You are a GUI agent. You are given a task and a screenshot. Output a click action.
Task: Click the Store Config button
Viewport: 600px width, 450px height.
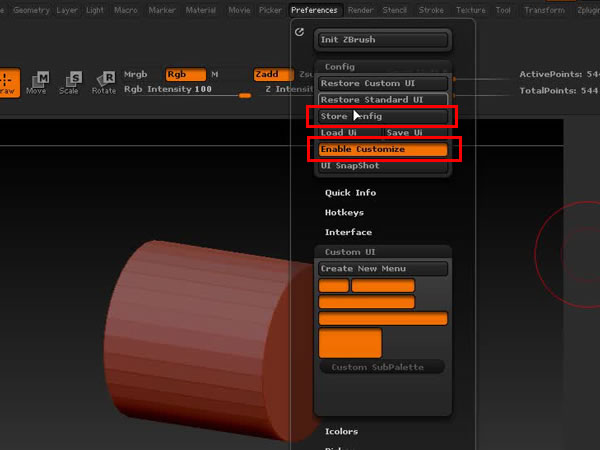(x=383, y=116)
